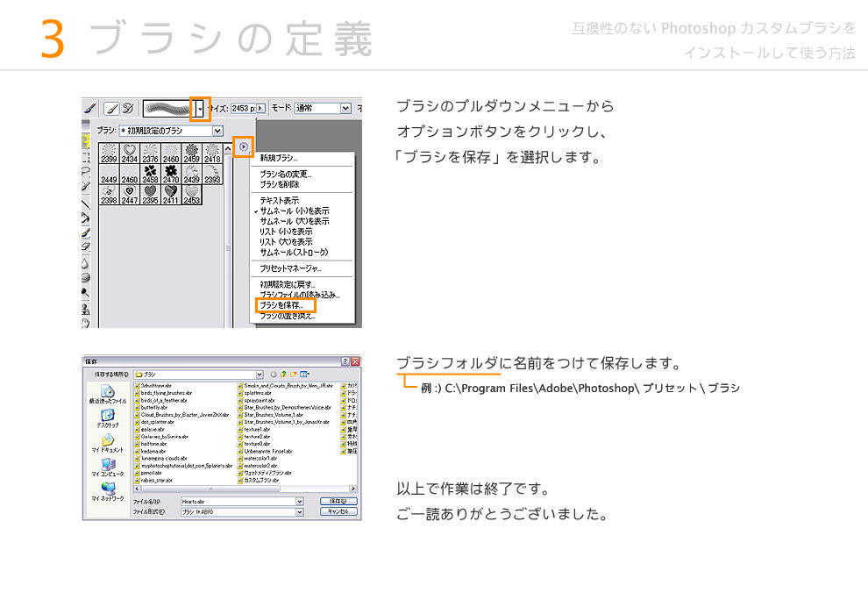
Task: Click the create new folder icon
Action: (x=295, y=374)
